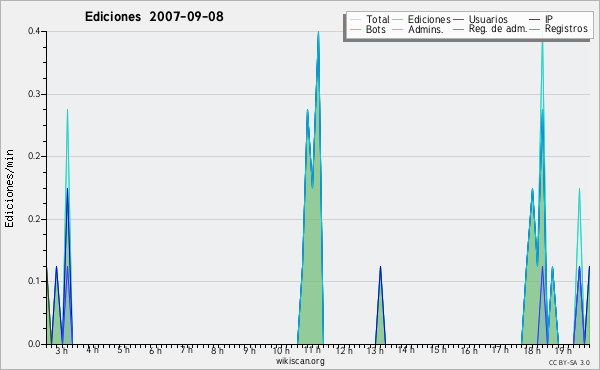Click the 'Total' legend entry
The image size is (600, 370).
coord(370,19)
